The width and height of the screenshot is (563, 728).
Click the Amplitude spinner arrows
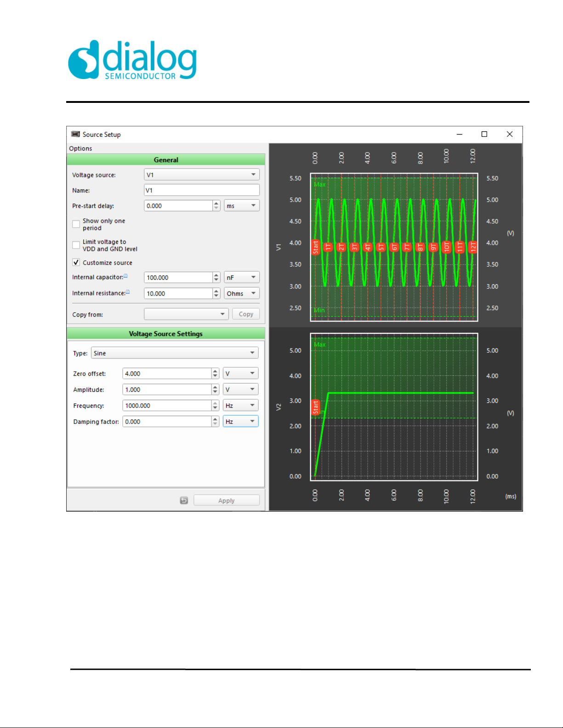pos(215,389)
